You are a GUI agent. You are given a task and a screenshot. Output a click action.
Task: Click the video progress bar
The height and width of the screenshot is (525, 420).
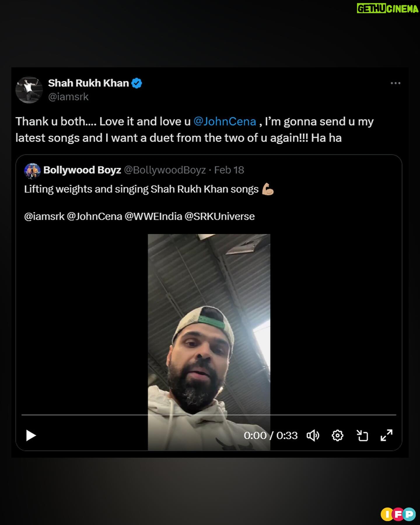[x=209, y=414]
